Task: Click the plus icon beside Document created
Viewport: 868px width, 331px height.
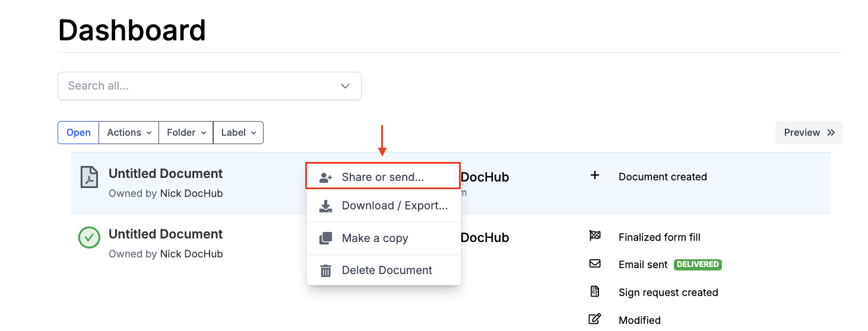Action: coord(594,176)
